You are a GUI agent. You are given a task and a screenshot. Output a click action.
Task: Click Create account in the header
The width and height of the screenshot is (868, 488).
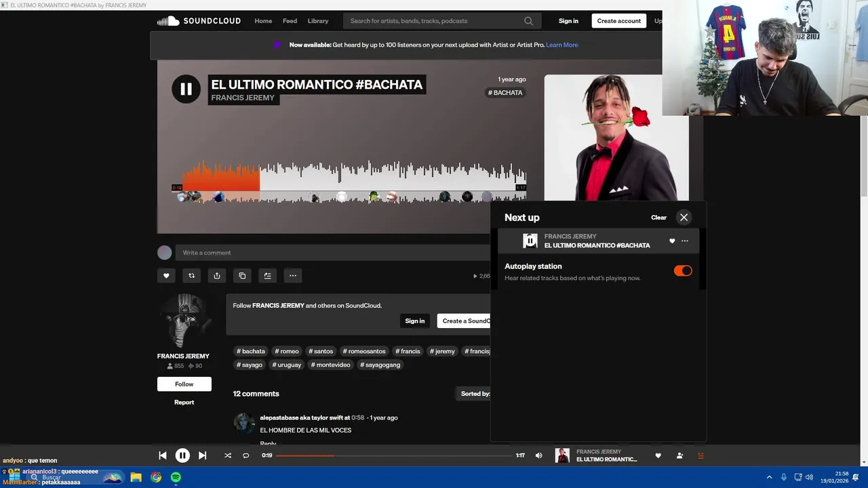click(618, 21)
